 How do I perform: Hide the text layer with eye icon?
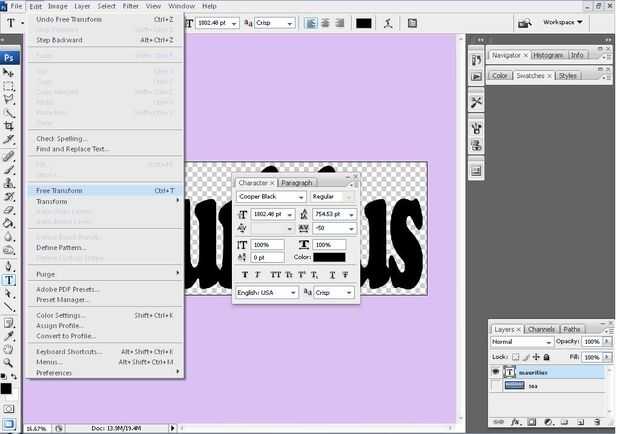495,372
